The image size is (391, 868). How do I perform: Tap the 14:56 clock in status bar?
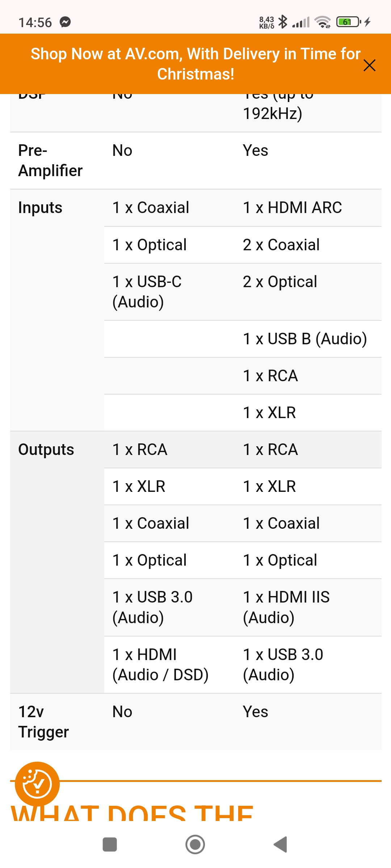coord(35,22)
